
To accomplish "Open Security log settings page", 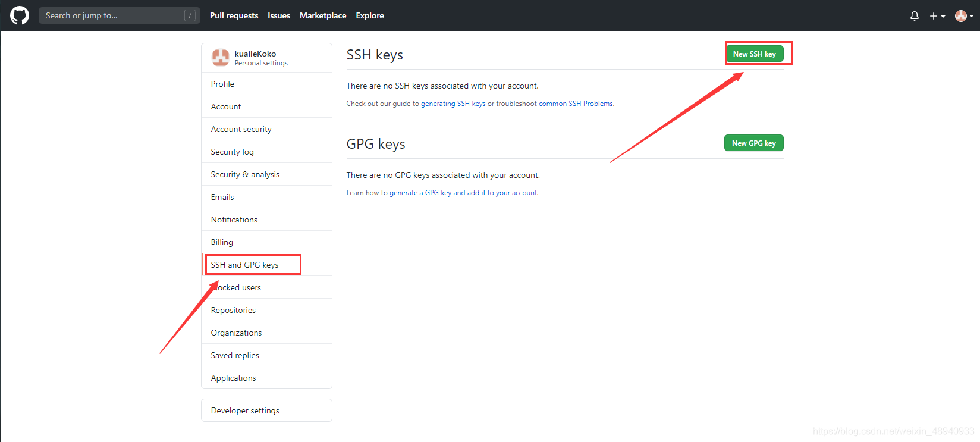I will pyautogui.click(x=266, y=152).
